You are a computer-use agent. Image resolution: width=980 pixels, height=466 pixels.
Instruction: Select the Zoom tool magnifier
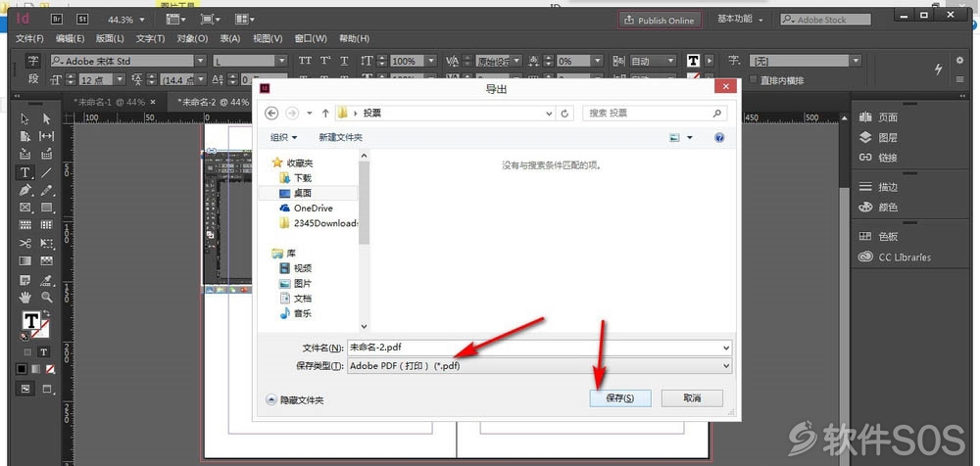click(x=46, y=297)
